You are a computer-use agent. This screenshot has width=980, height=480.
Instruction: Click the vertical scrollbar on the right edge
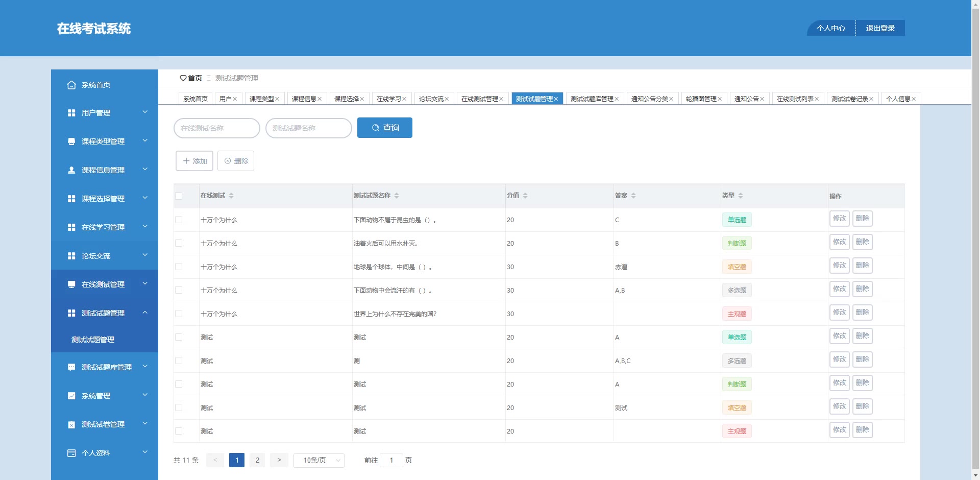pyautogui.click(x=975, y=240)
